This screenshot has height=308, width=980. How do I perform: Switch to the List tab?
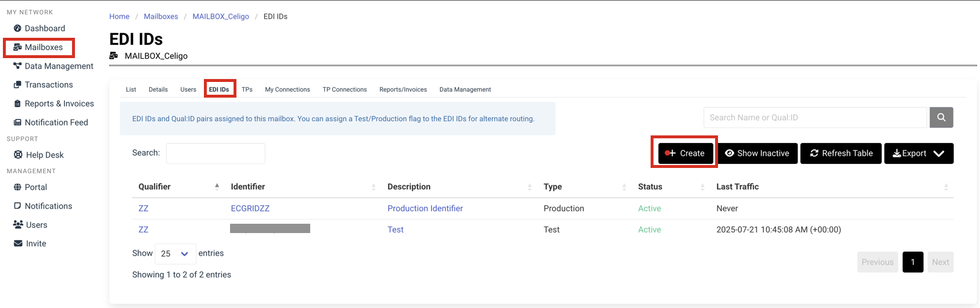click(x=131, y=89)
